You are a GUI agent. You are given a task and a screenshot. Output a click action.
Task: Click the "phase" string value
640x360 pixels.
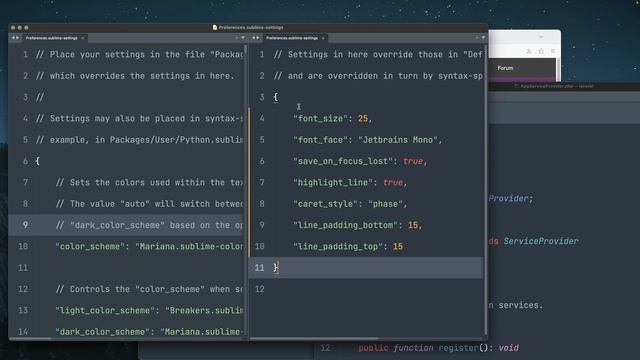coord(385,204)
